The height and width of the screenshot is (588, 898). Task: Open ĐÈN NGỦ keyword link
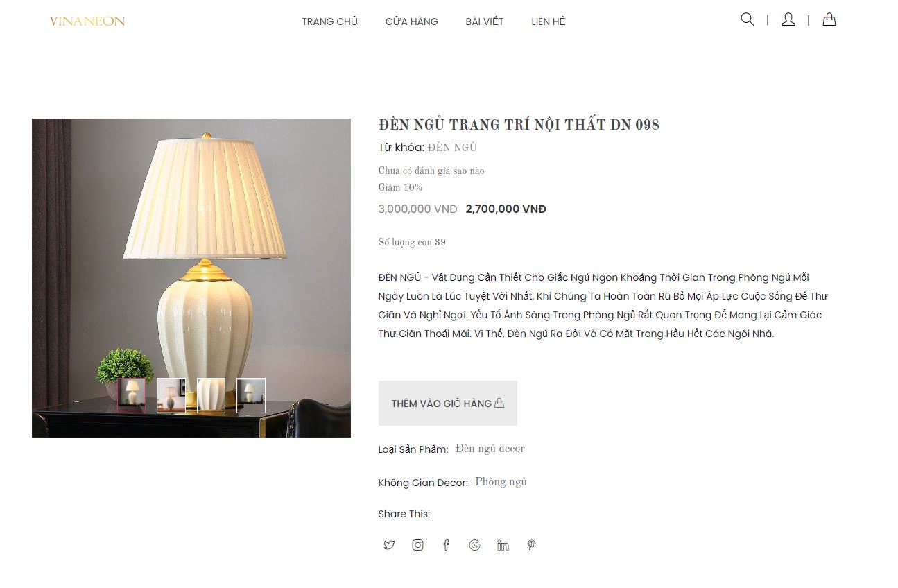(452, 147)
